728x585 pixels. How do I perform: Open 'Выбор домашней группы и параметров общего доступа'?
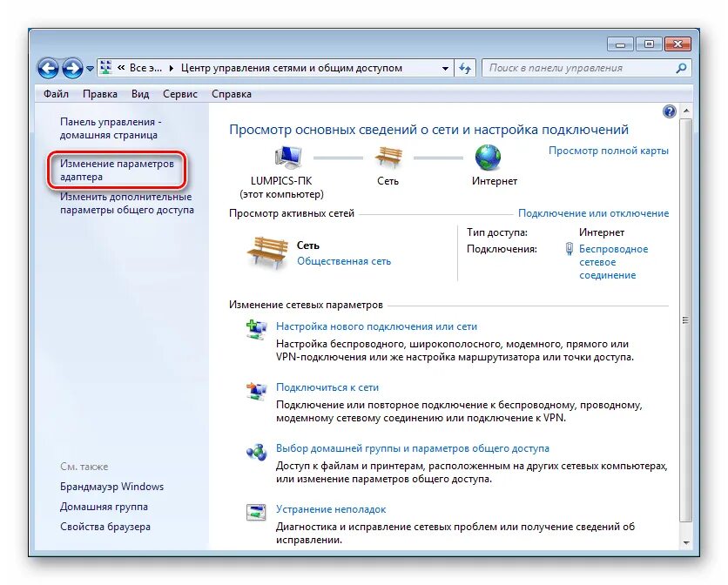click(x=413, y=448)
